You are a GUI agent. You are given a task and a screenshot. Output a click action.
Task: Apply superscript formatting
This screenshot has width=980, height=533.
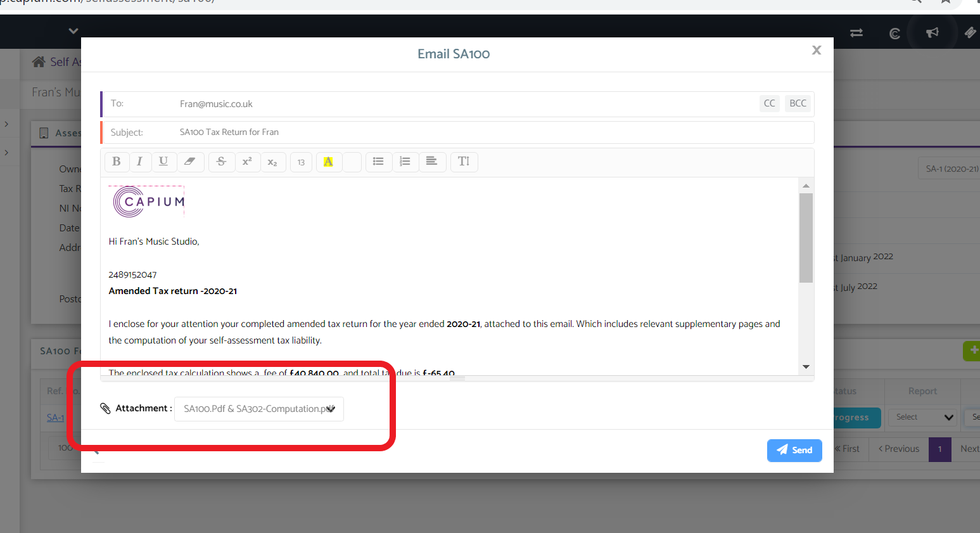coord(248,162)
